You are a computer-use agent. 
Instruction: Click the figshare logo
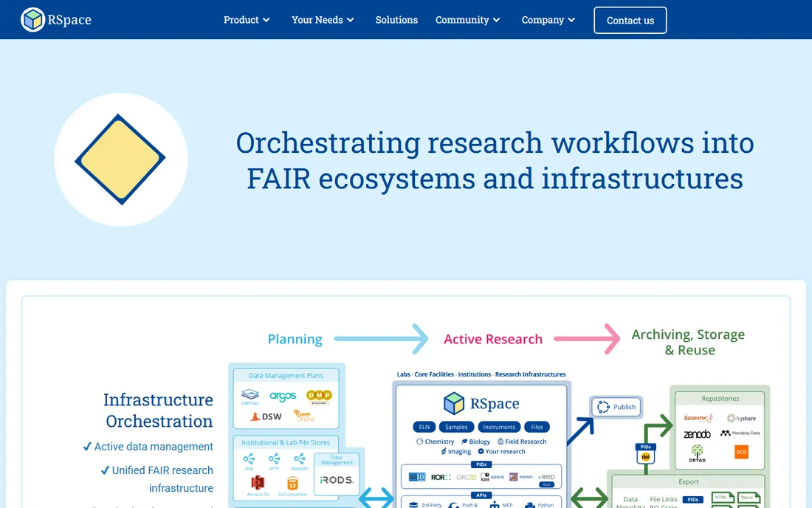point(741,418)
